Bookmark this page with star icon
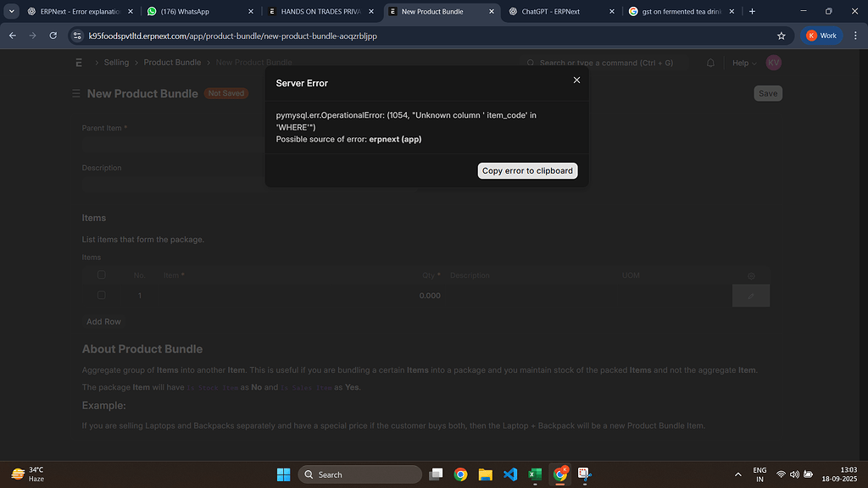This screenshot has height=488, width=868. [781, 36]
